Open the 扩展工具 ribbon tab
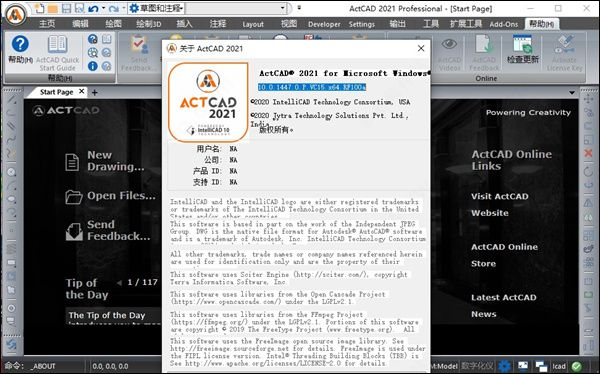Image resolution: width=600 pixels, height=374 pixels. 466,24
